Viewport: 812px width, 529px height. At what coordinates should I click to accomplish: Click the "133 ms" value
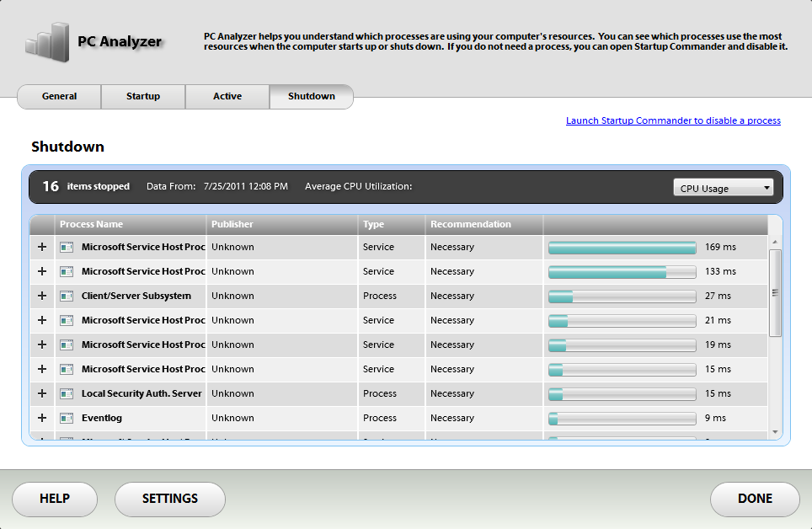(x=720, y=271)
